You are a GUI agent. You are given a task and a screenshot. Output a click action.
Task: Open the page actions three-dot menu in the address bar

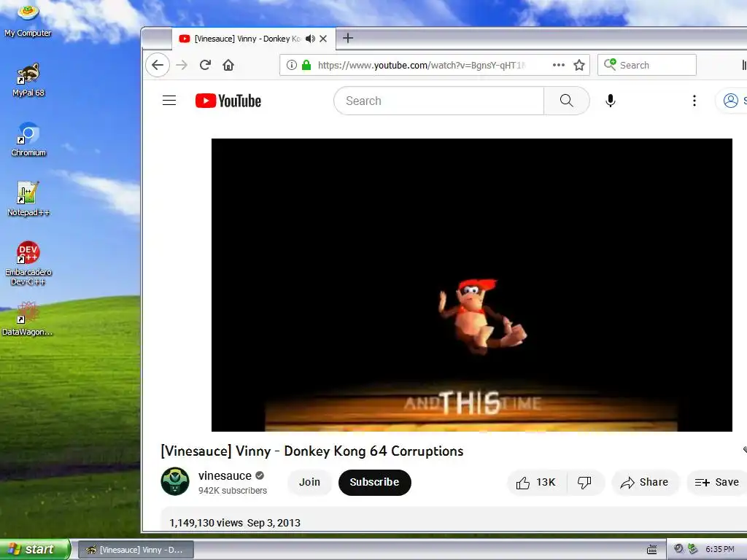[558, 65]
